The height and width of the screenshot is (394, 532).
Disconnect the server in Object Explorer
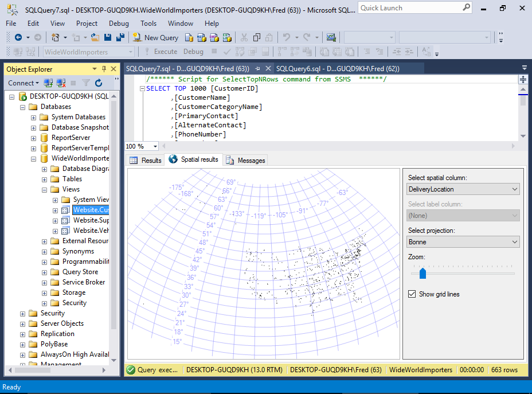(x=61, y=83)
